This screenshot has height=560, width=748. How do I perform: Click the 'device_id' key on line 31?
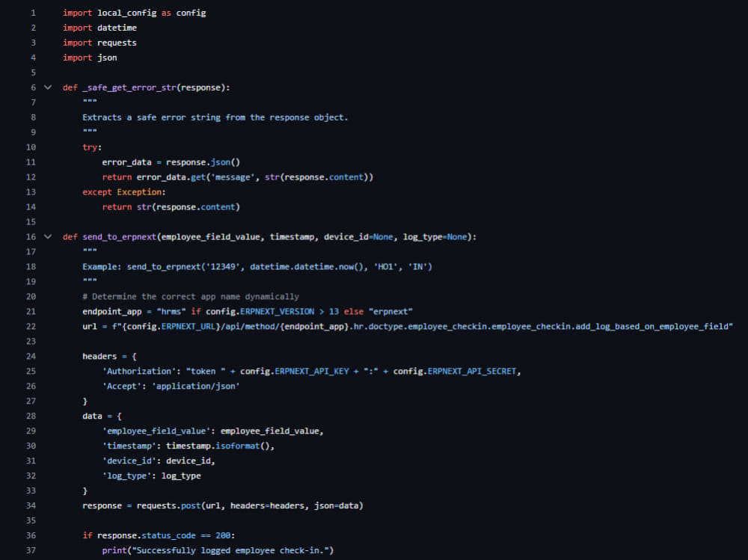click(x=129, y=461)
